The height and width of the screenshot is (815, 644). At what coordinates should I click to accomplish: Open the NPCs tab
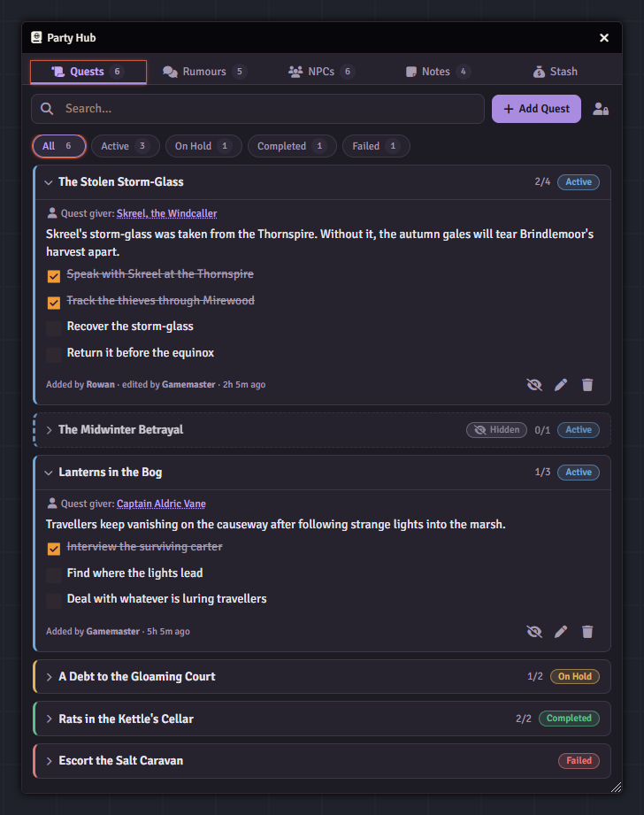click(321, 72)
